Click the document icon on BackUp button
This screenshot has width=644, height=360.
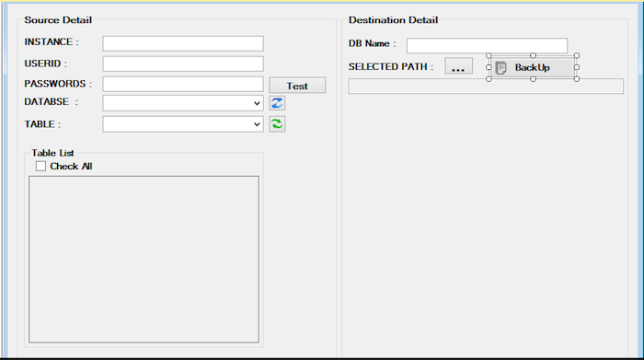500,68
